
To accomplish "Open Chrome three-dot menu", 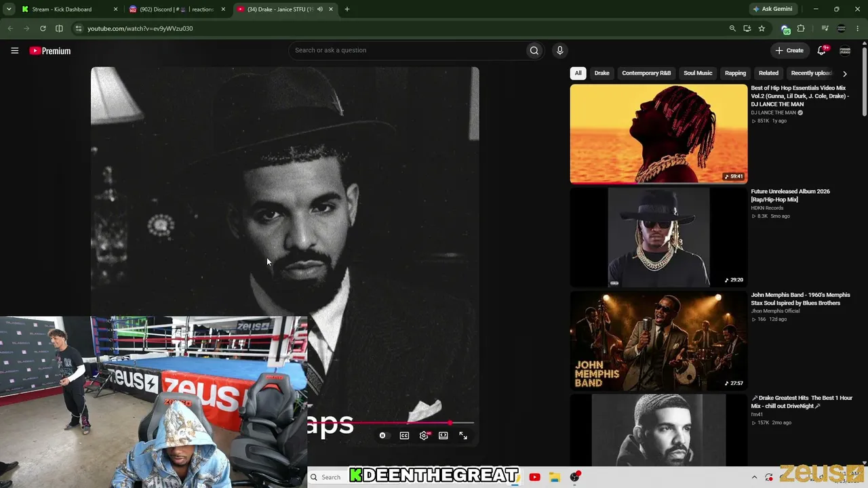I will point(858,28).
